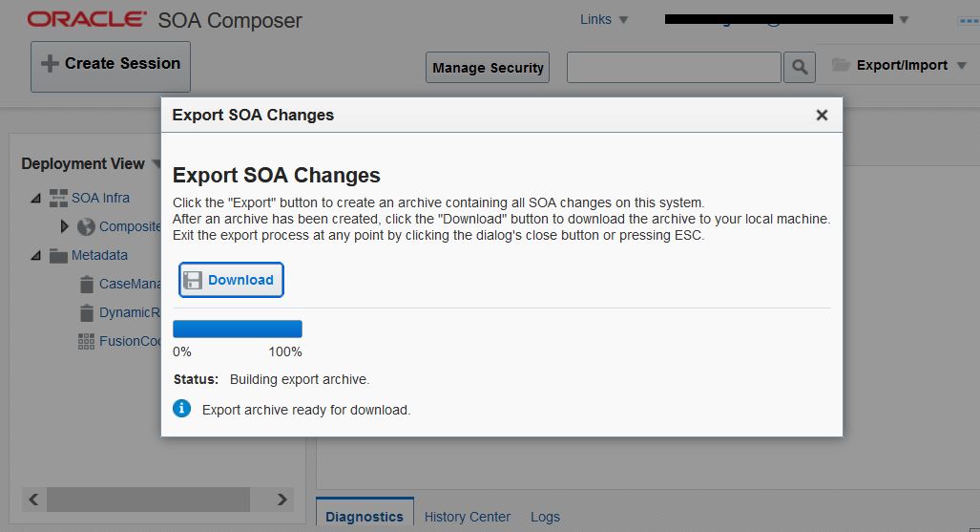
Task: Click the "Export archive ready for download." message
Action: [306, 410]
